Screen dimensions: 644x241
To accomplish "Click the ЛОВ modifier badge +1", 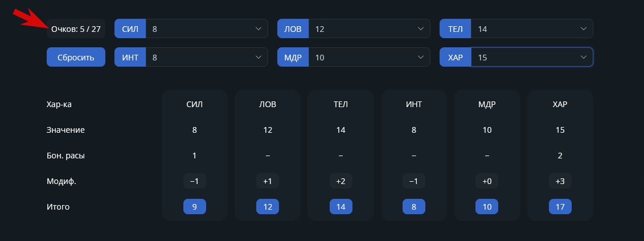I will click(x=268, y=181).
